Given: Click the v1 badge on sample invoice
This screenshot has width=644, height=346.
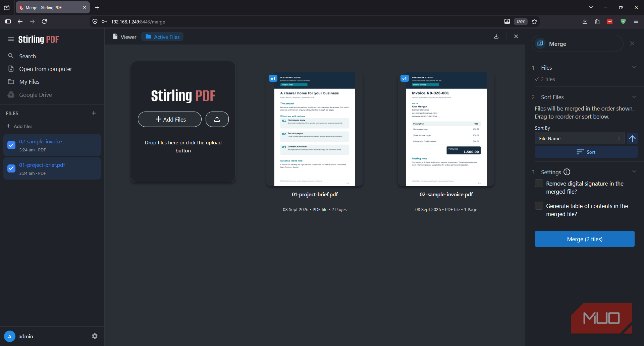Looking at the screenshot, I should click(405, 78).
